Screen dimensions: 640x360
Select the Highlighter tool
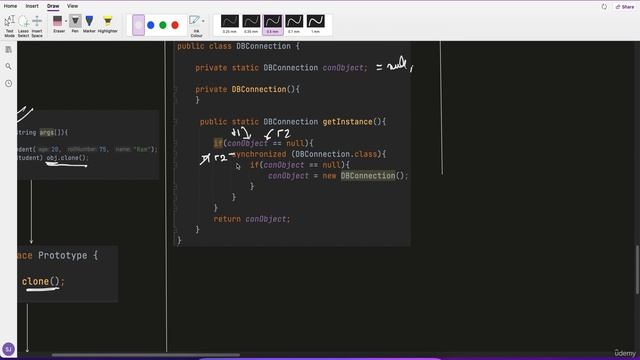[108, 24]
